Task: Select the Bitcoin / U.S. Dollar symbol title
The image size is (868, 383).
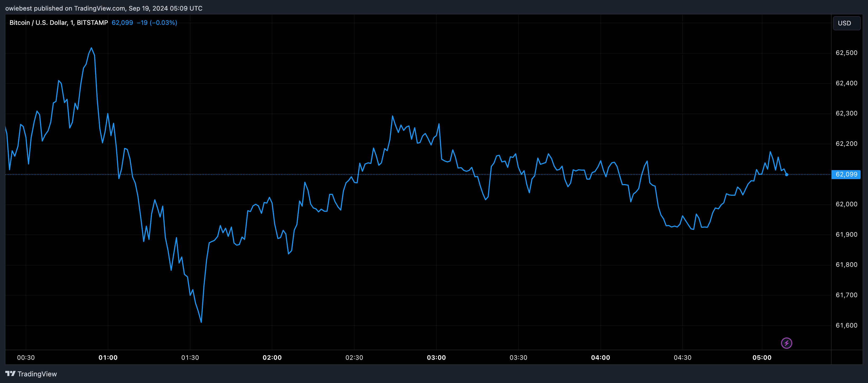Action: tap(59, 22)
